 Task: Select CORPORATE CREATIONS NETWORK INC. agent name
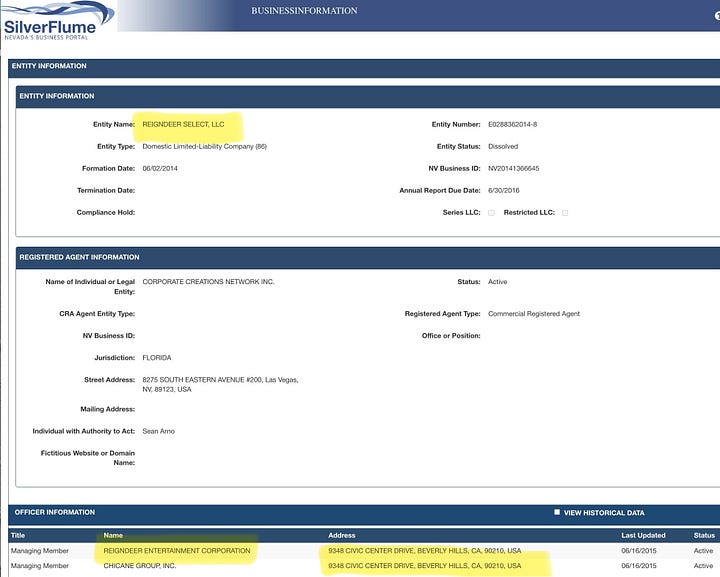208,282
